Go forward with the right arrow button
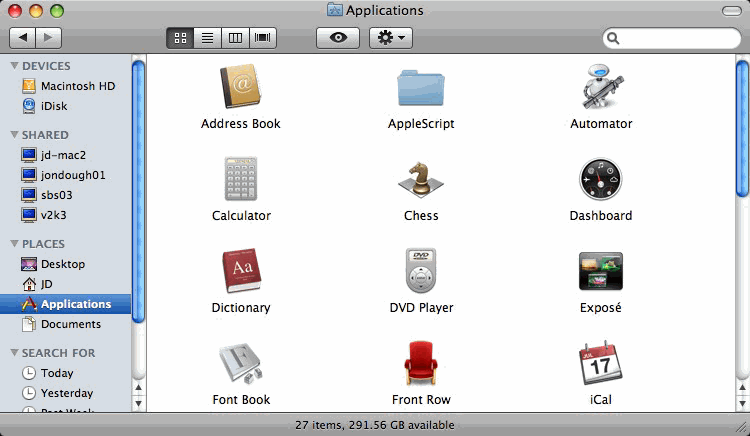 click(x=49, y=38)
